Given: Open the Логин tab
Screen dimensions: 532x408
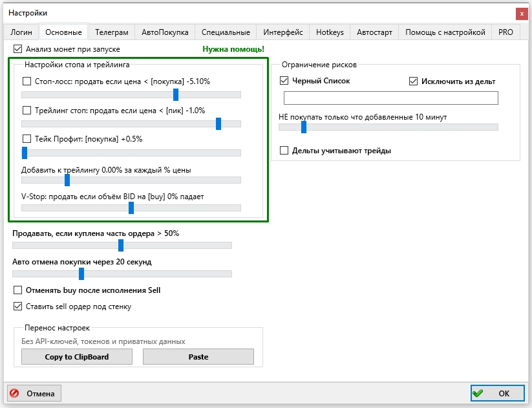Looking at the screenshot, I should [x=21, y=32].
